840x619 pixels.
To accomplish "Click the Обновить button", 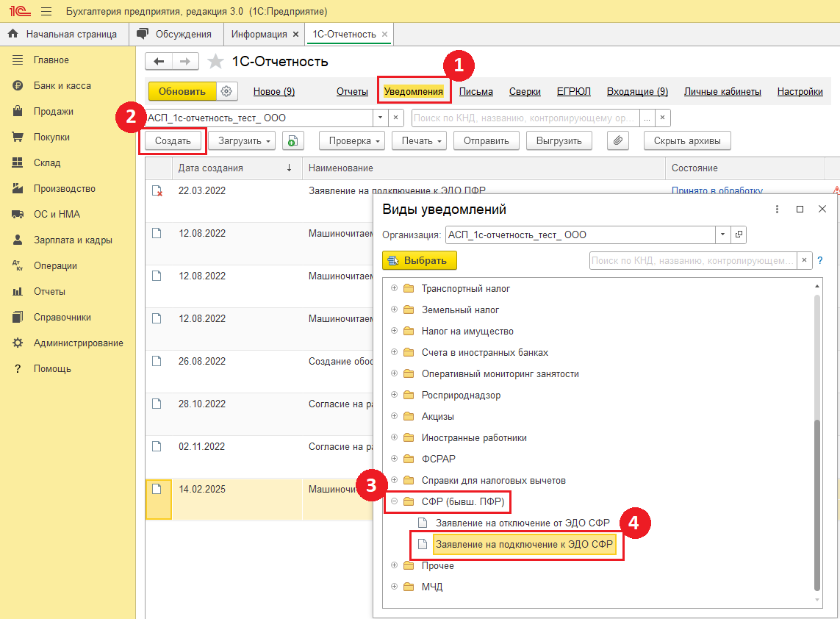I will [182, 92].
